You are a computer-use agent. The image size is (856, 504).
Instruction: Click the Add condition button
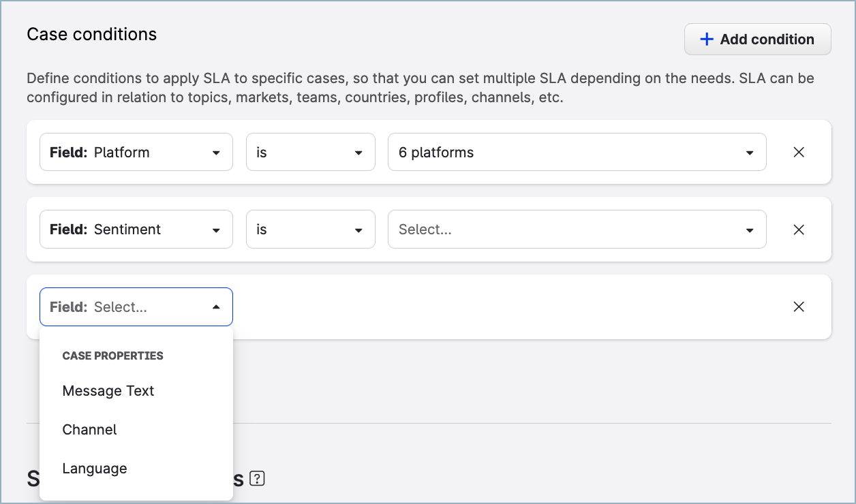coord(757,40)
